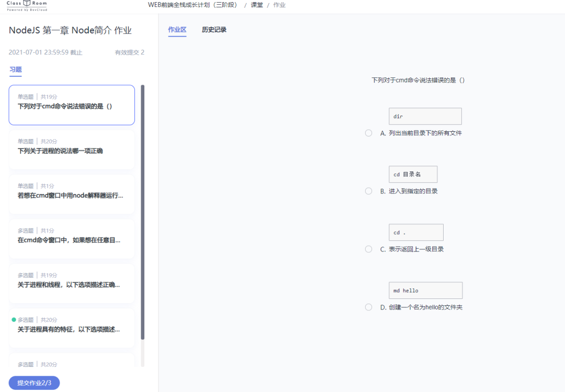Open question 若想在cmd窗口中用node解释器运行
The height and width of the screenshot is (392, 565).
[72, 194]
